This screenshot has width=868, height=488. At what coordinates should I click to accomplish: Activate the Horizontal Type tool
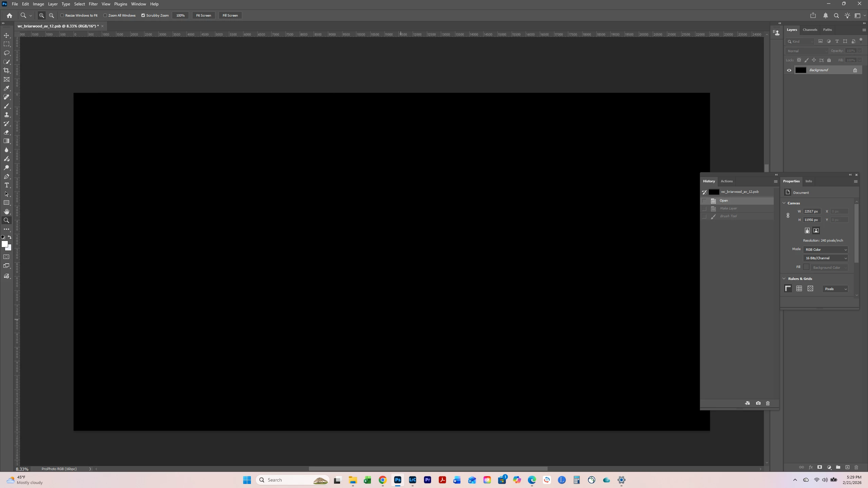pyautogui.click(x=6, y=185)
